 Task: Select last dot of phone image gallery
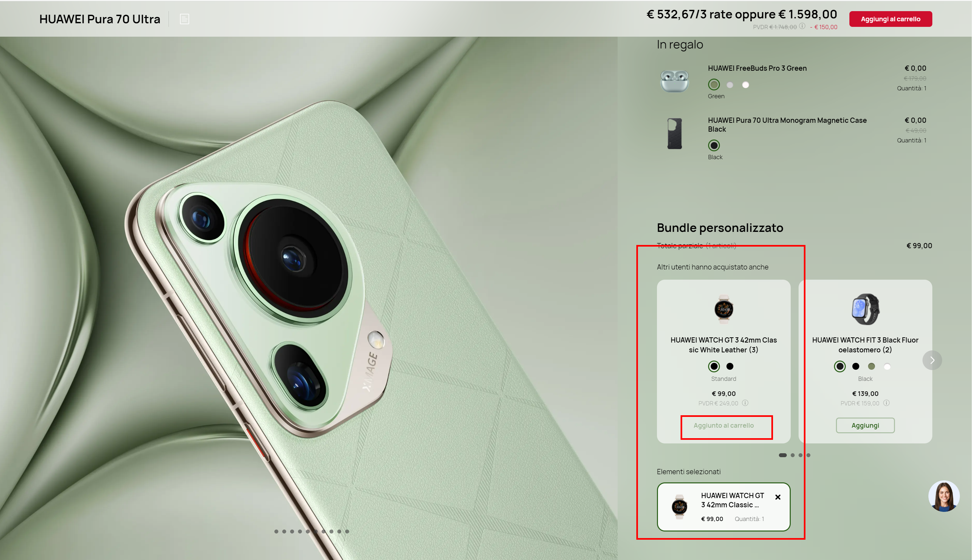[347, 532]
